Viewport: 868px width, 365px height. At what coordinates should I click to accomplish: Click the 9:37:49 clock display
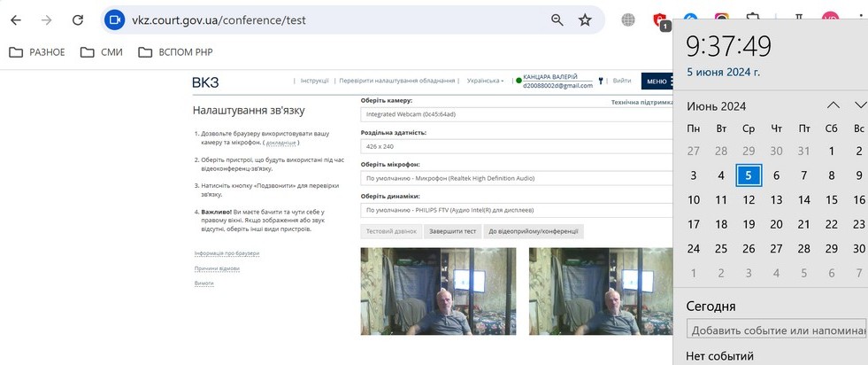pyautogui.click(x=728, y=46)
